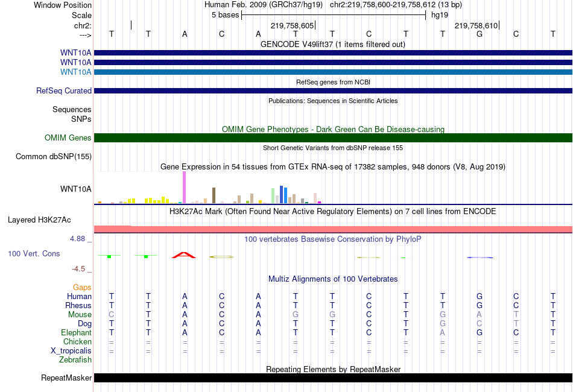Click the OMIM Genes track label

[x=68, y=138]
